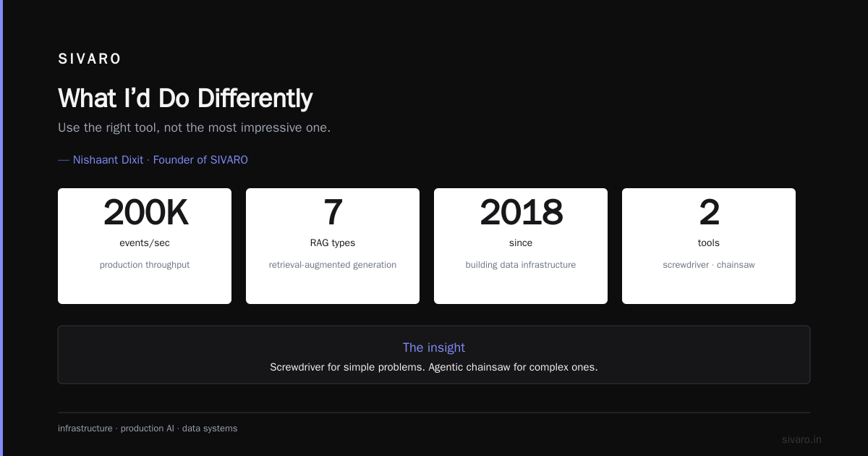Click the 'Use the right tool' subtitle
This screenshot has height=456, width=868.
194,127
